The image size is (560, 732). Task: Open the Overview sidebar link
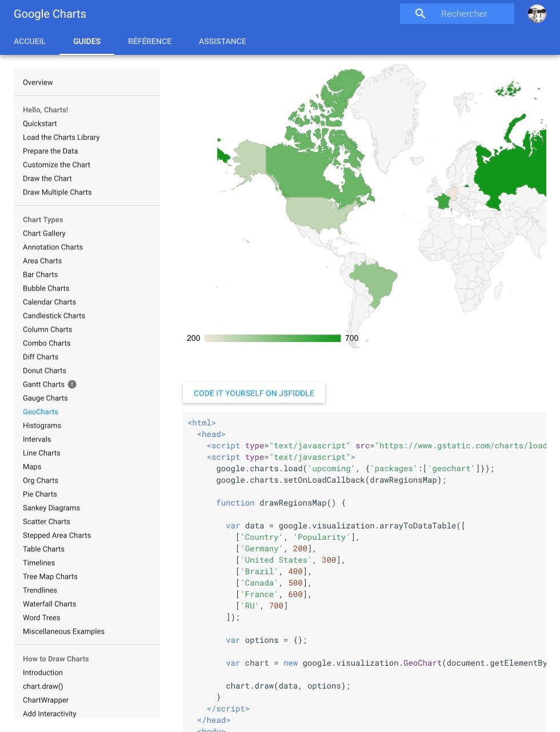pos(38,82)
